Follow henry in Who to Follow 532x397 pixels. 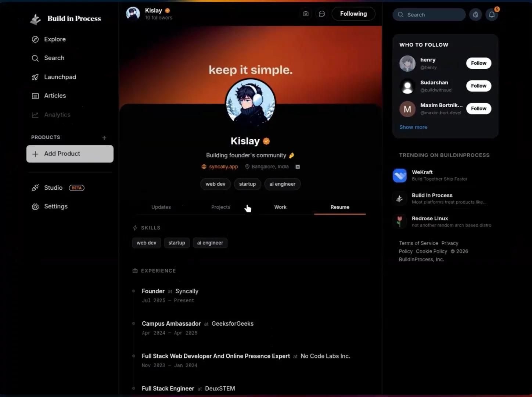[478, 63]
